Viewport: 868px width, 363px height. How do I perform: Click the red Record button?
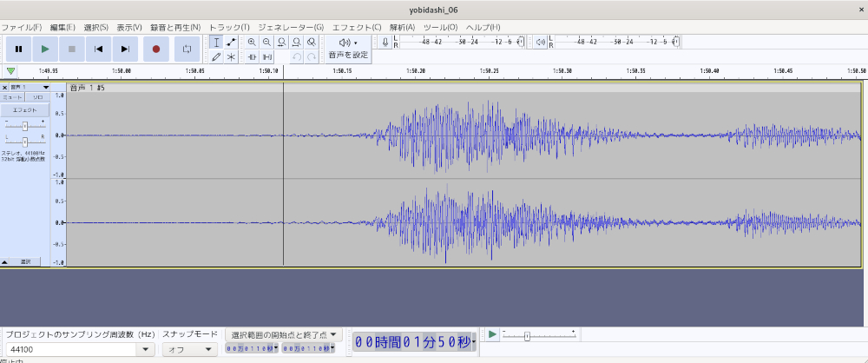coord(156,49)
